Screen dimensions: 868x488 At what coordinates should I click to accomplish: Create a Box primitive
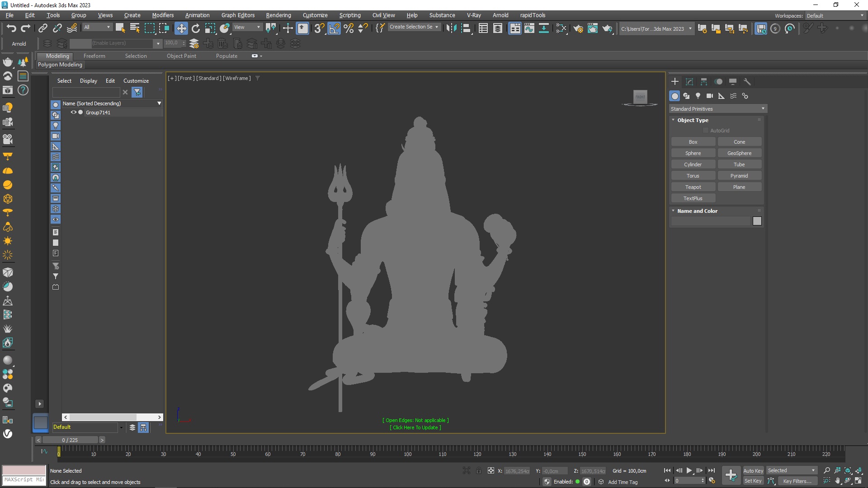pyautogui.click(x=693, y=142)
